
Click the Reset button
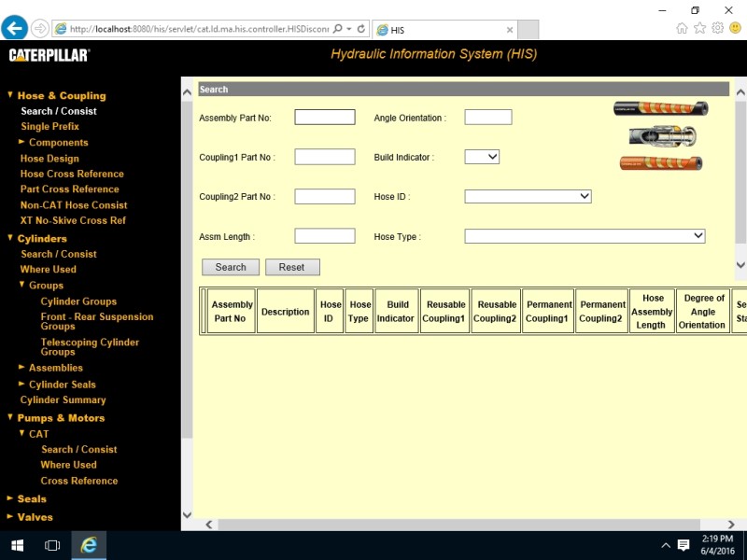click(x=291, y=267)
